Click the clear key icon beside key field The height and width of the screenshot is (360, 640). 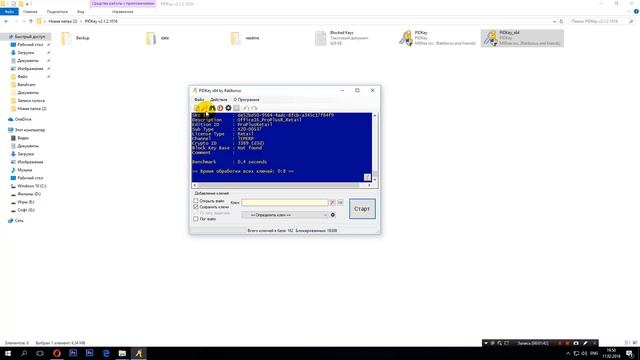coord(332,202)
